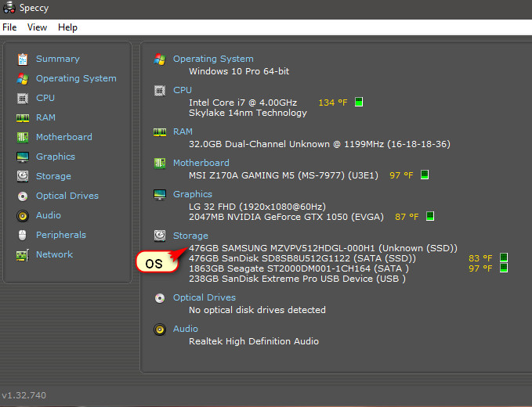Click the Optical Drives disc icon in sidebar
Screen dimensions: 532x407
[23, 196]
